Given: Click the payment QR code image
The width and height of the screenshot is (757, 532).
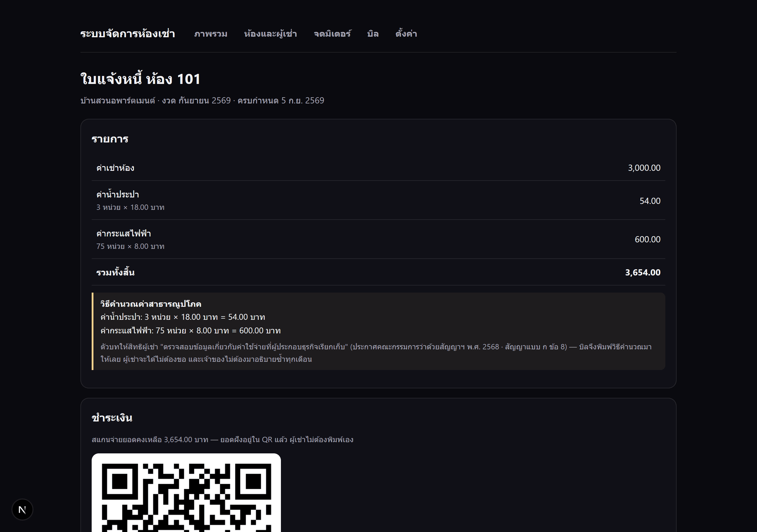Looking at the screenshot, I should (186, 493).
